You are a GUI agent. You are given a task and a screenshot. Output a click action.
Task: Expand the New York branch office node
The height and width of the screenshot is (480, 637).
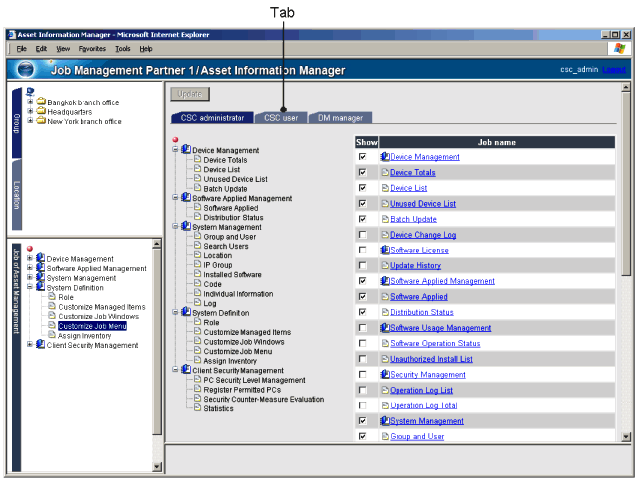31,122
